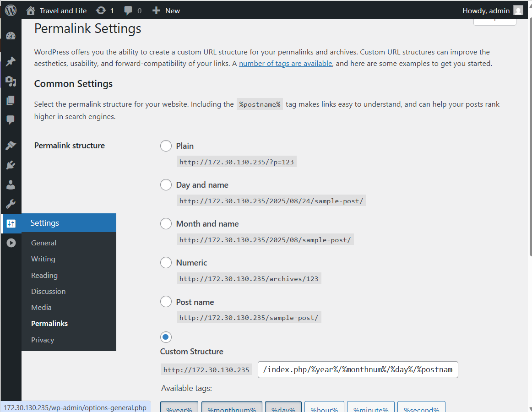
Task: Open the WordPress logo menu
Action: [11, 10]
